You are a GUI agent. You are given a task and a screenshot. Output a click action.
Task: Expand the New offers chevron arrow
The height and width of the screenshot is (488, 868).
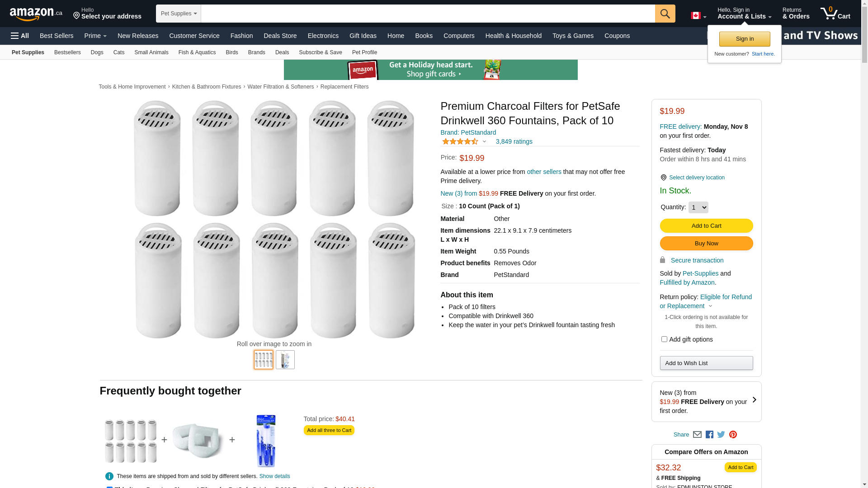[x=754, y=400]
